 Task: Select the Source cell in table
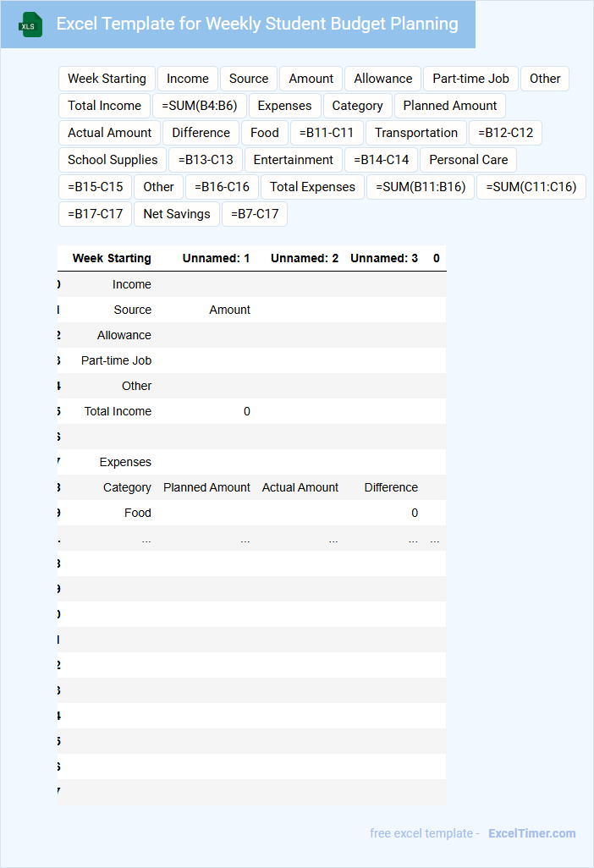(x=133, y=310)
